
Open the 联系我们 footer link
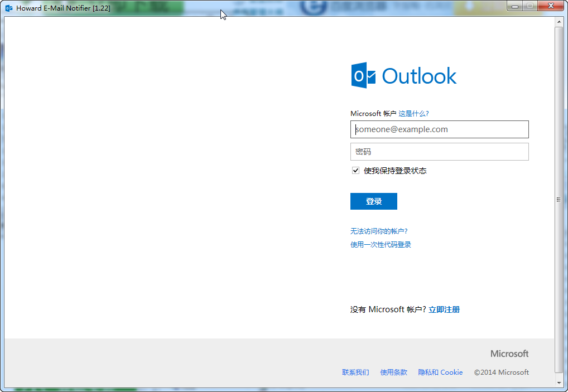pyautogui.click(x=355, y=372)
